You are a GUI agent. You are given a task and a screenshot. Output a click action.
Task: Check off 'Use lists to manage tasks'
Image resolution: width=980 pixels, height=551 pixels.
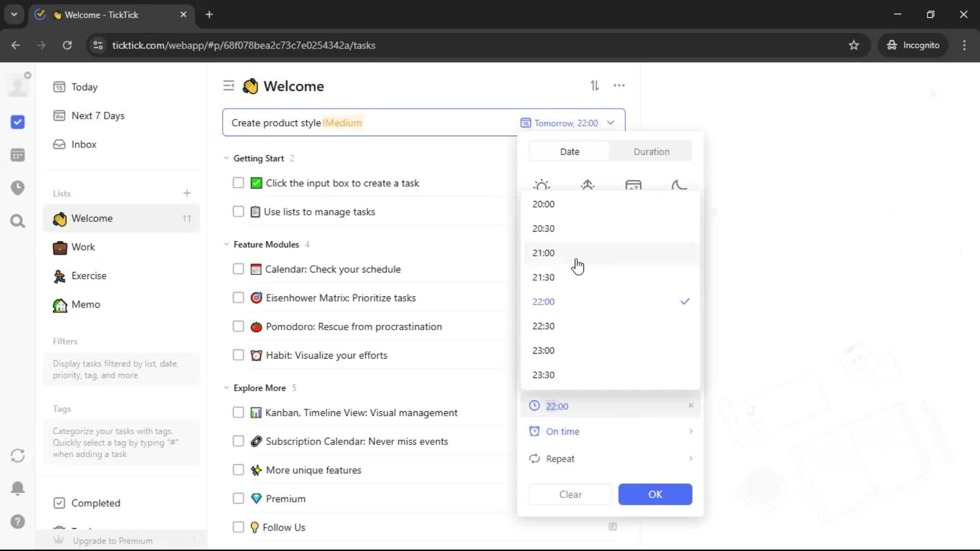[238, 212]
